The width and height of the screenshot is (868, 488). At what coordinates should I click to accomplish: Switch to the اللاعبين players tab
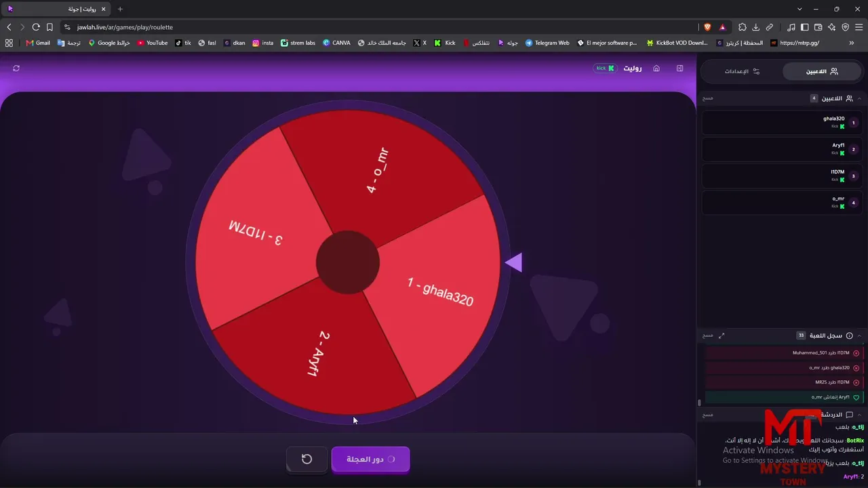(821, 71)
